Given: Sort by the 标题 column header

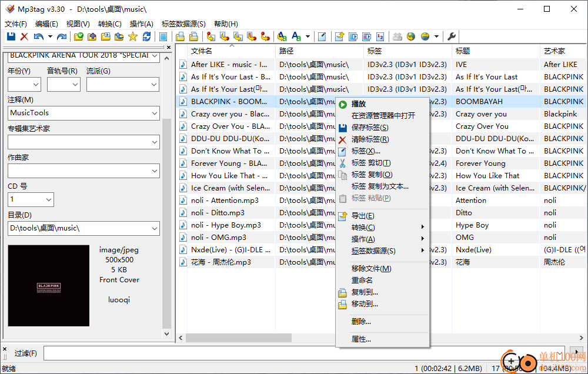Looking at the screenshot, I should [496, 51].
